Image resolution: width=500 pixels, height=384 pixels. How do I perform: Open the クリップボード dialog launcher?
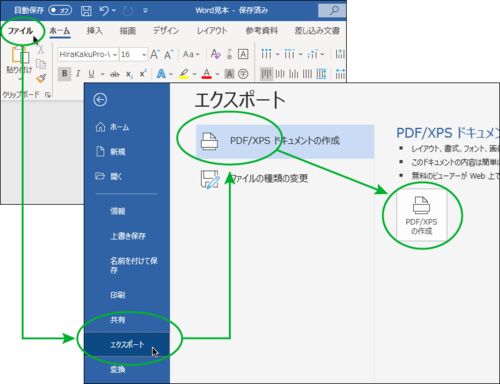click(x=48, y=95)
